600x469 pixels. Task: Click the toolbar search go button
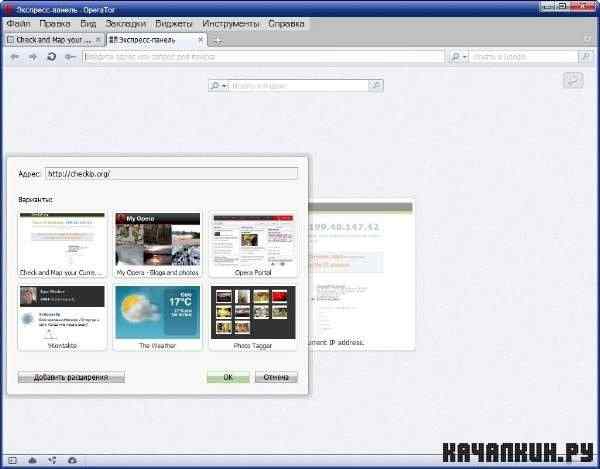[x=585, y=57]
